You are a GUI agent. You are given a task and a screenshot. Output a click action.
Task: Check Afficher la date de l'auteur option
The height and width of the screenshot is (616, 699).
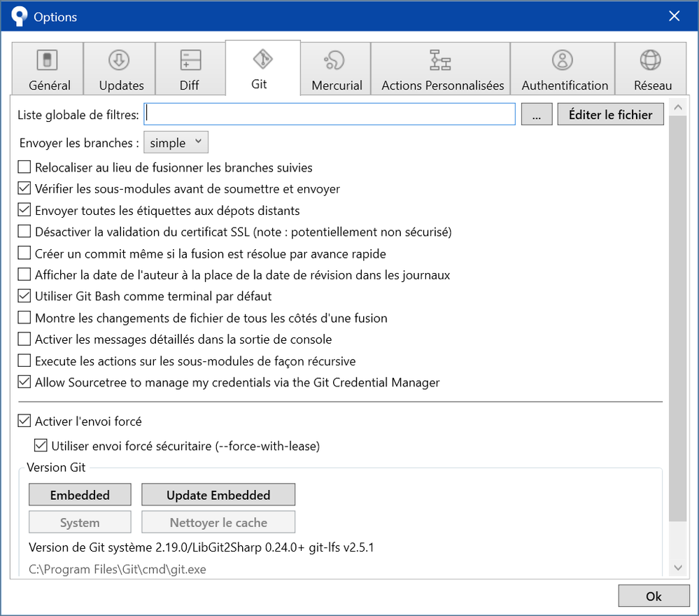tap(24, 275)
